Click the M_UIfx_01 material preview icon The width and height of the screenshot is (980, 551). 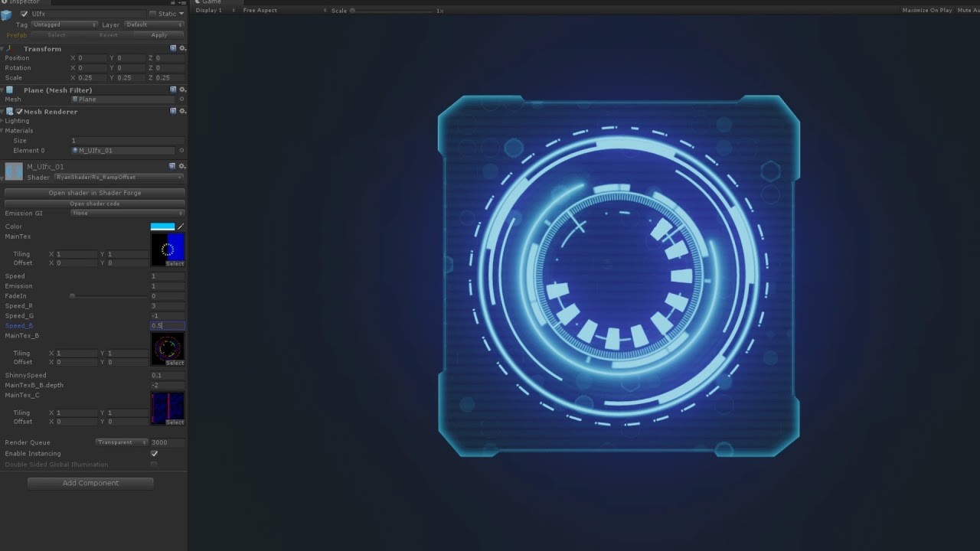(x=13, y=171)
